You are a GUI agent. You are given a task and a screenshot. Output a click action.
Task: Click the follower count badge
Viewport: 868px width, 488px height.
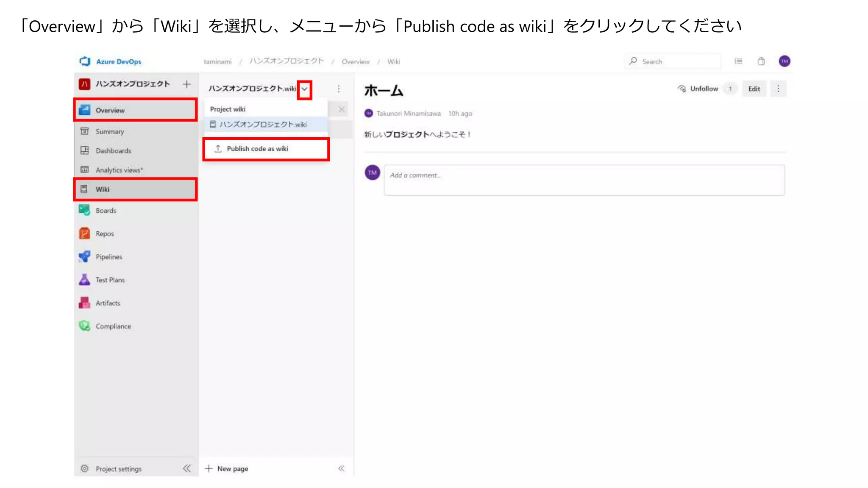coord(730,89)
